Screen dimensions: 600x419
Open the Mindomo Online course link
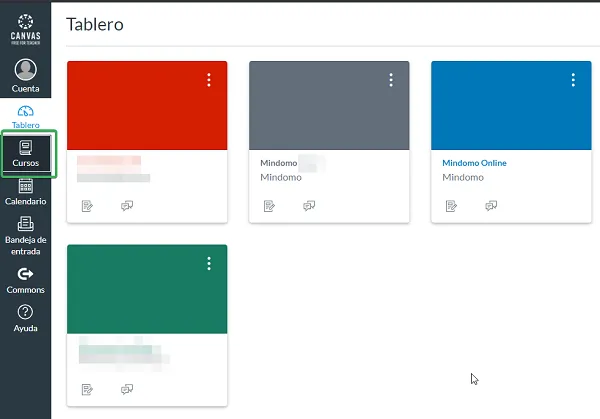(474, 163)
